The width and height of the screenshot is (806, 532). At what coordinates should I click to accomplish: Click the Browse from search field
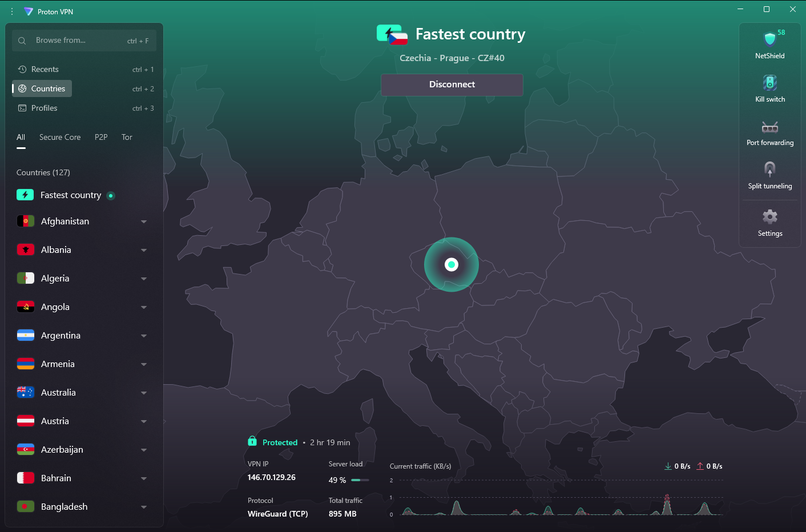pyautogui.click(x=80, y=41)
